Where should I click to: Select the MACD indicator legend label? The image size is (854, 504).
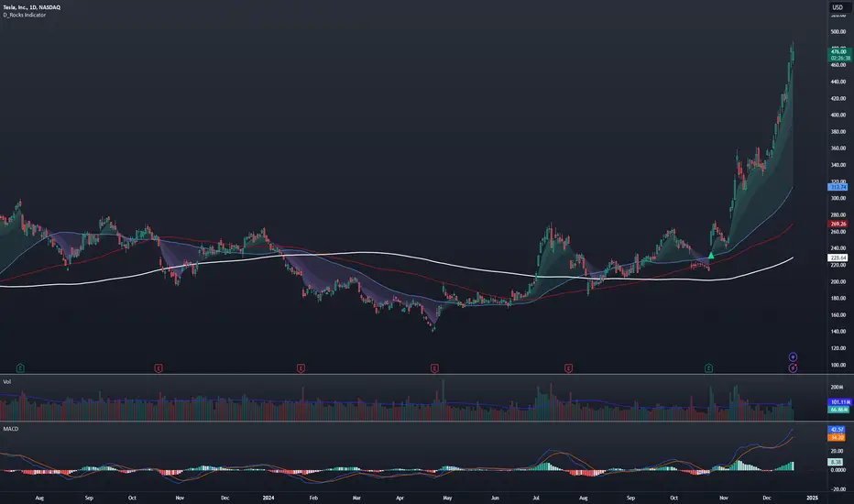[10, 429]
